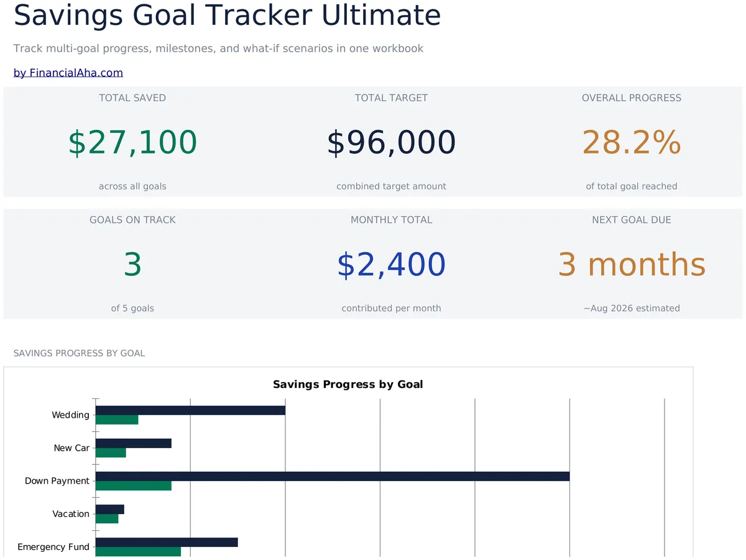
Task: Click the $2,400 monthly total value
Action: pos(391,264)
